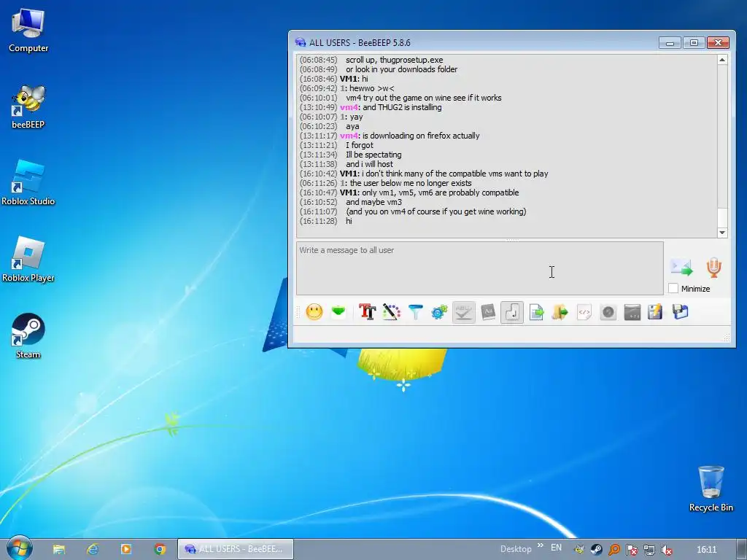Open the emoticons smiley picker
This screenshot has height=560, width=747.
pos(314,312)
